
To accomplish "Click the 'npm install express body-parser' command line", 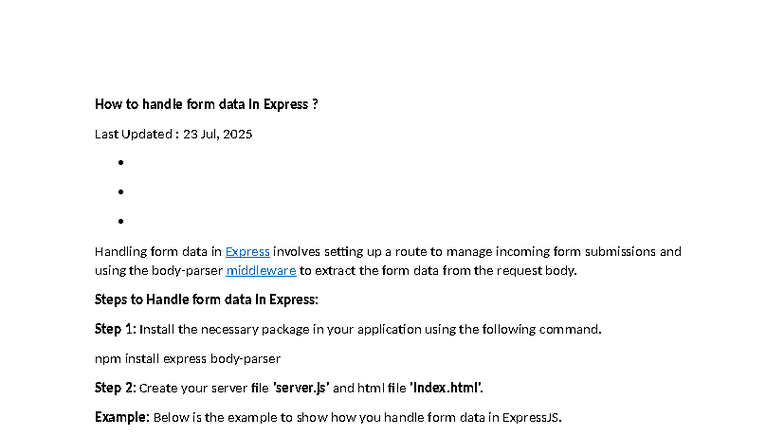I will click(x=188, y=358).
